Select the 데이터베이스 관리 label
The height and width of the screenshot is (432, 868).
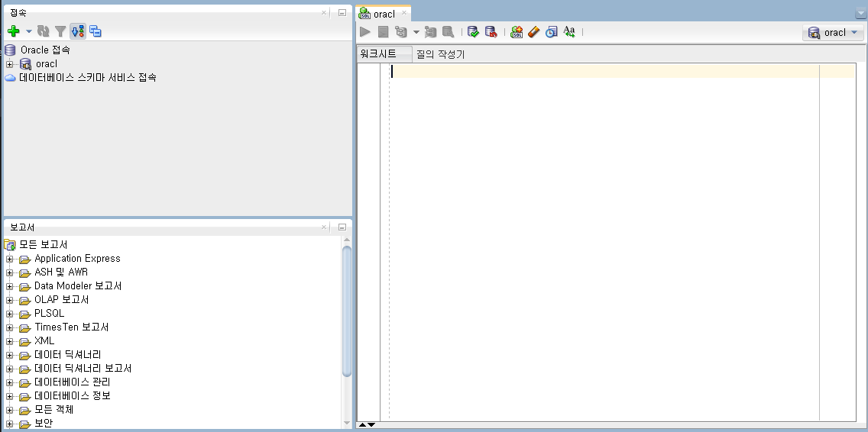[73, 382]
